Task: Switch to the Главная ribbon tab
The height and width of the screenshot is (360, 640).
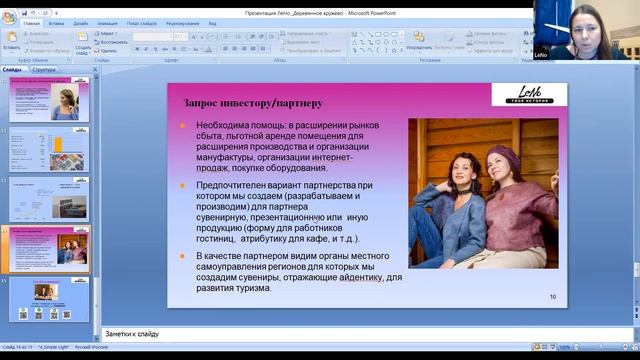Action: 31,24
